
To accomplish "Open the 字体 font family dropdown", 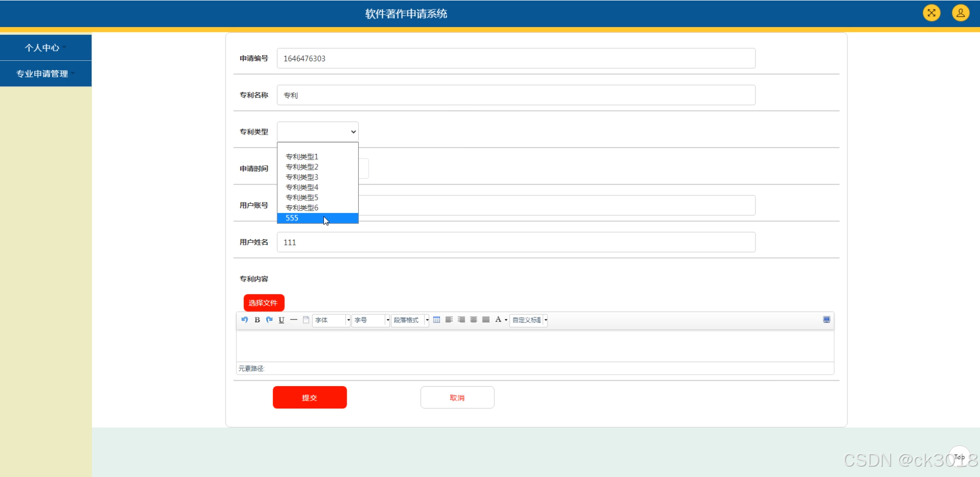I will (331, 320).
